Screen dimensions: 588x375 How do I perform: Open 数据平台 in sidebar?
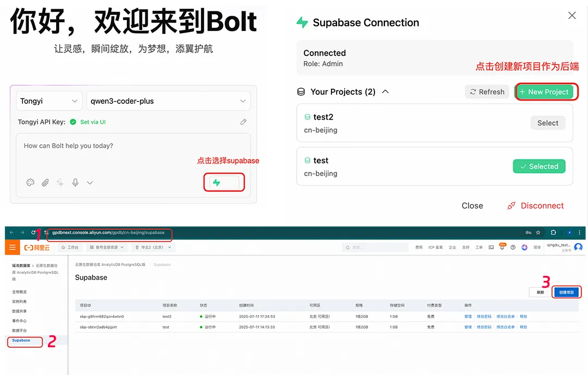pos(19,331)
